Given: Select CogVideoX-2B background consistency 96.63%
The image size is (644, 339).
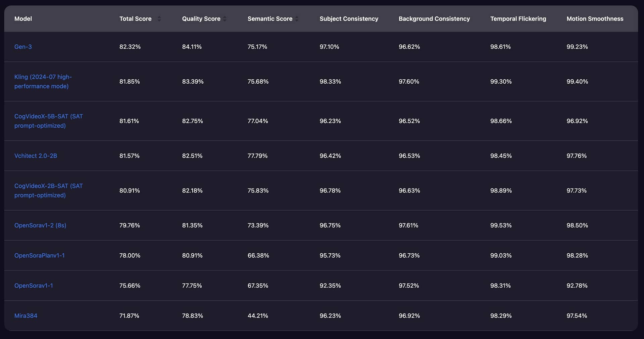Looking at the screenshot, I should [x=409, y=190].
